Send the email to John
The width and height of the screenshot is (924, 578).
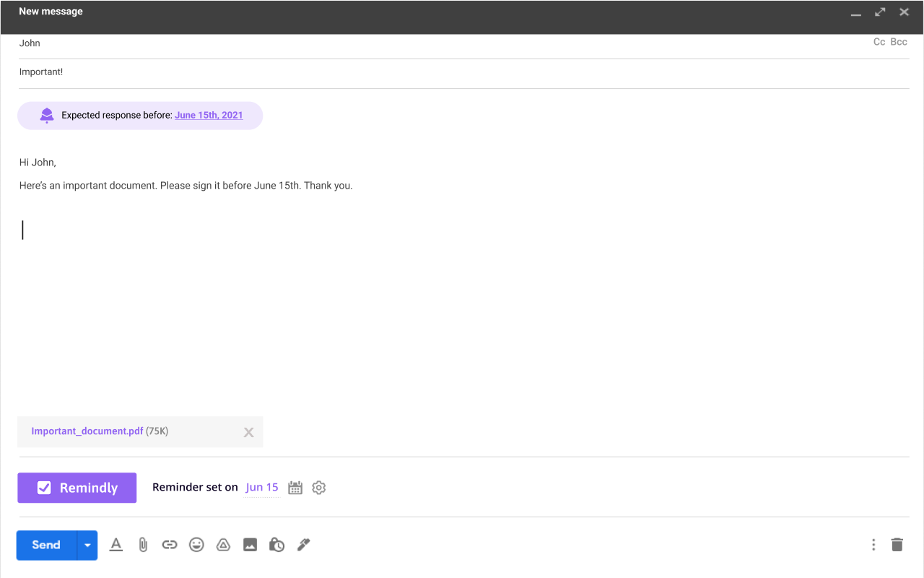pyautogui.click(x=45, y=545)
